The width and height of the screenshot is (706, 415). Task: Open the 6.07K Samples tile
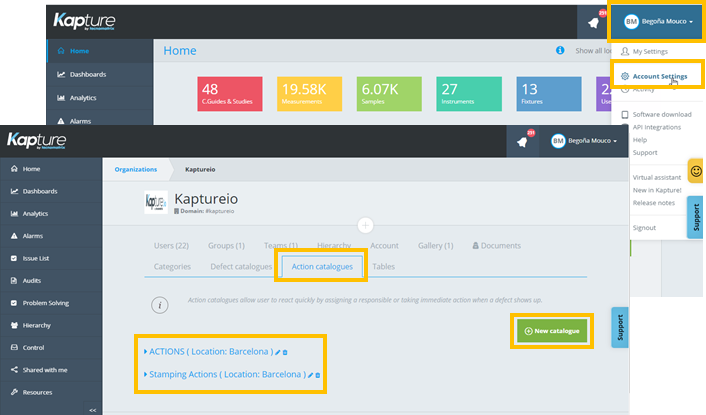point(389,94)
